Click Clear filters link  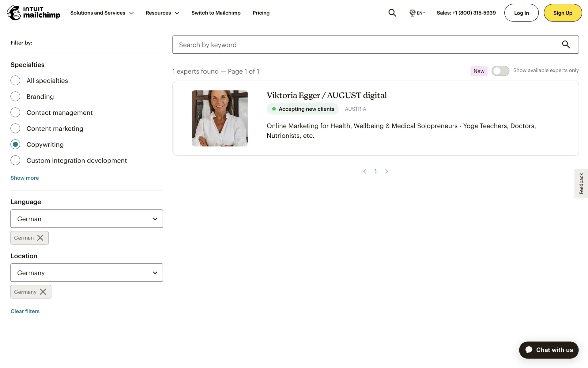(x=25, y=311)
